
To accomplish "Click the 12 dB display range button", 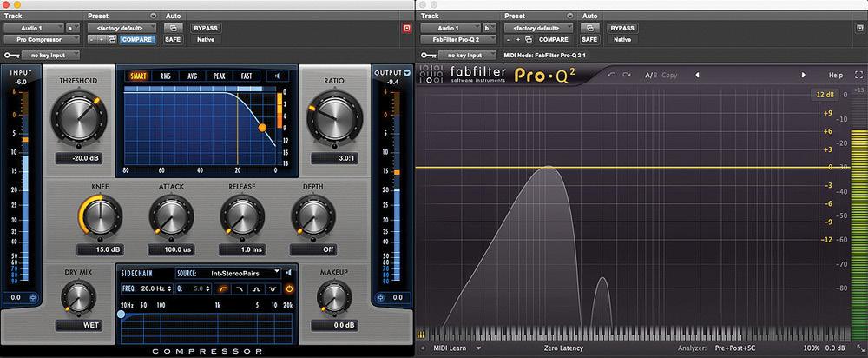I will [825, 95].
